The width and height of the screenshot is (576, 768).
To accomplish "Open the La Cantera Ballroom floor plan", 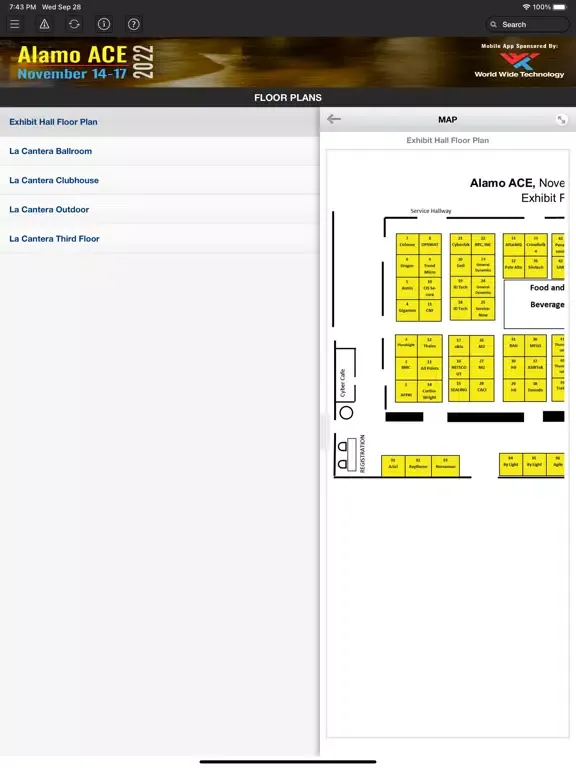I will click(160, 151).
